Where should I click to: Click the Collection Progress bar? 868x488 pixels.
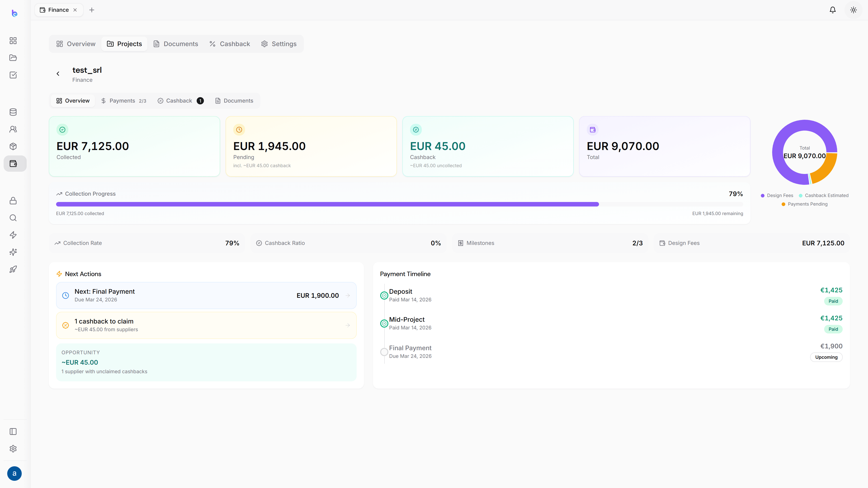pyautogui.click(x=399, y=204)
